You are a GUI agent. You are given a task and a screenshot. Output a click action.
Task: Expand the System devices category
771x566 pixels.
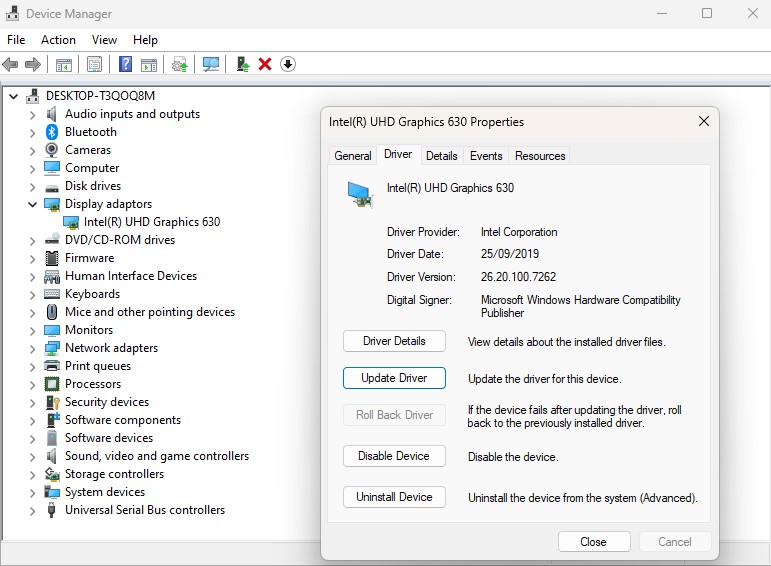click(x=32, y=492)
